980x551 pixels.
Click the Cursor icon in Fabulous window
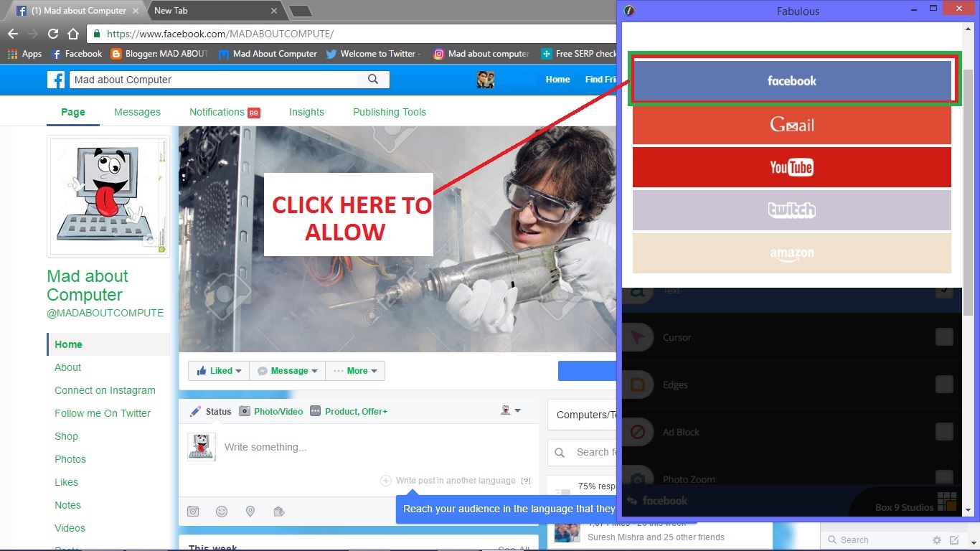point(636,337)
